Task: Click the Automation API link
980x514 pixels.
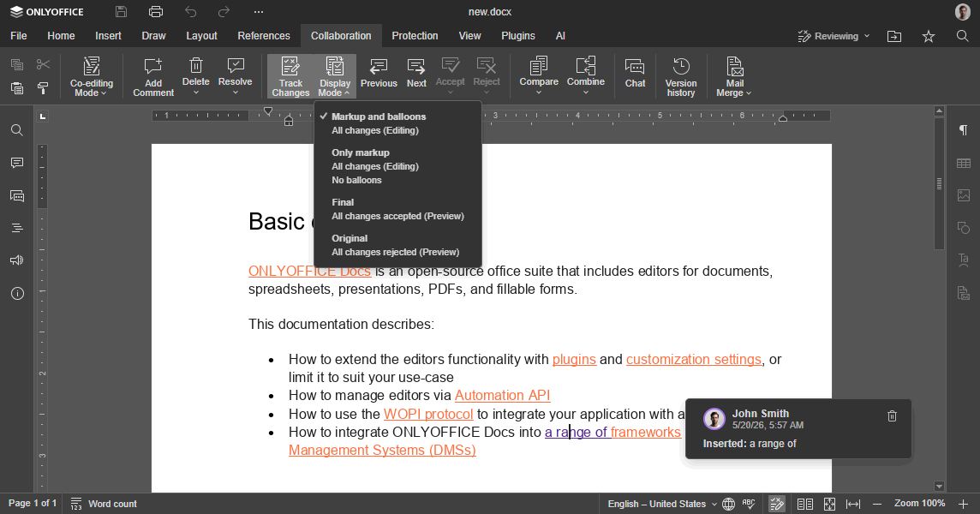Action: [x=503, y=395]
